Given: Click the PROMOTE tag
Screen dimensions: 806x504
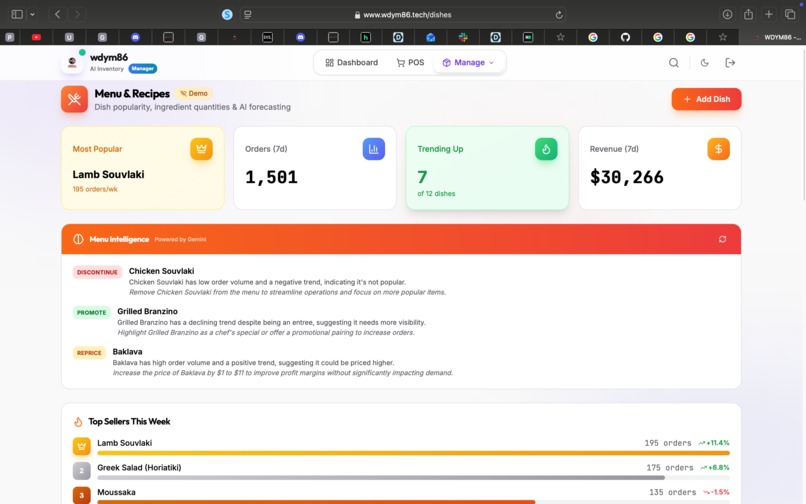Looking at the screenshot, I should tap(91, 313).
